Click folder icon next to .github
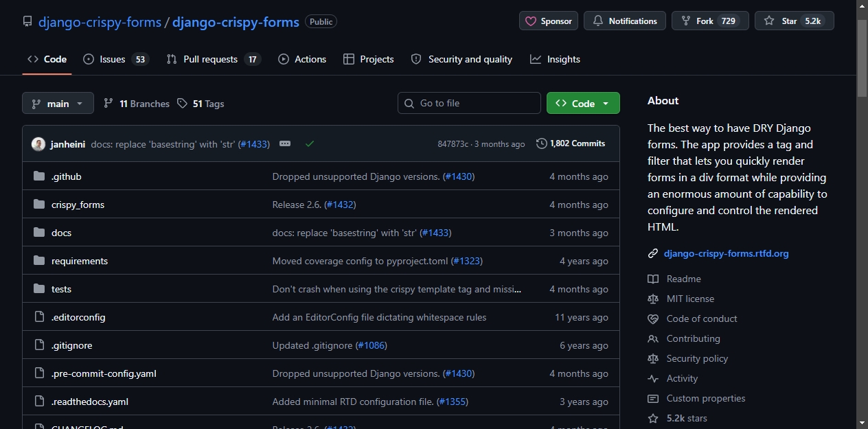Screen dimensions: 868x429 (x=39, y=176)
